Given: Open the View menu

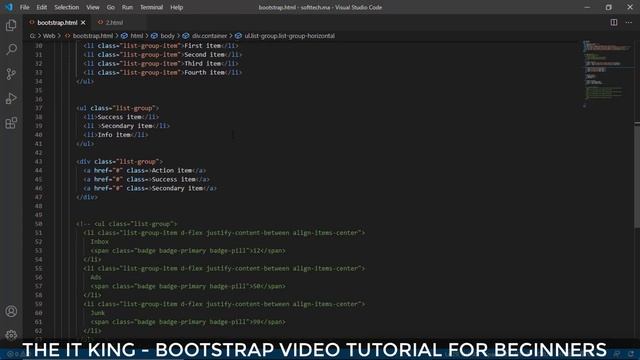Looking at the screenshot, I should point(93,7).
